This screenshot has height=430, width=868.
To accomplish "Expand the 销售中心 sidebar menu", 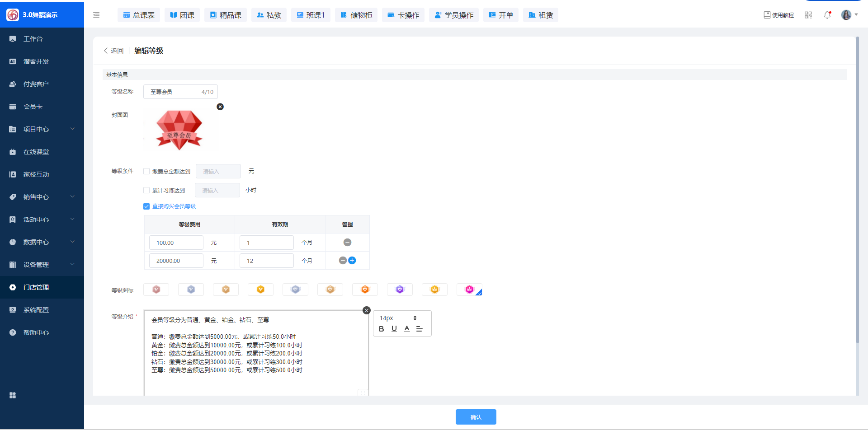I will (x=42, y=197).
